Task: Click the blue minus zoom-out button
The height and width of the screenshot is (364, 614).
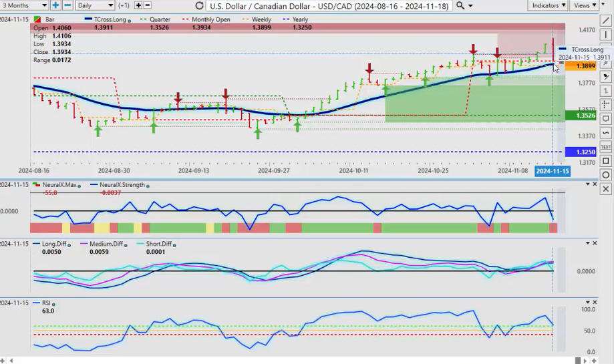Action: 67,5
